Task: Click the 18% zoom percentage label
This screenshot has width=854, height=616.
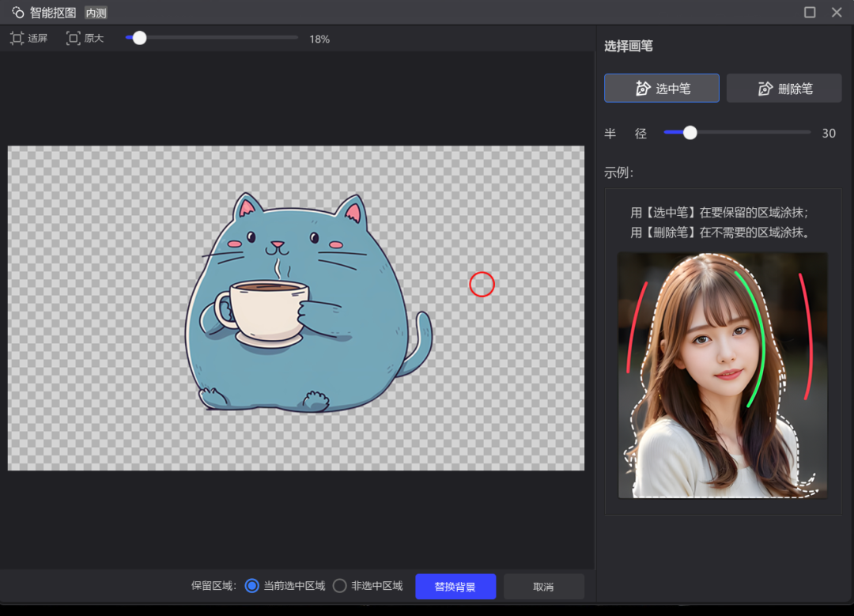Action: click(x=319, y=39)
